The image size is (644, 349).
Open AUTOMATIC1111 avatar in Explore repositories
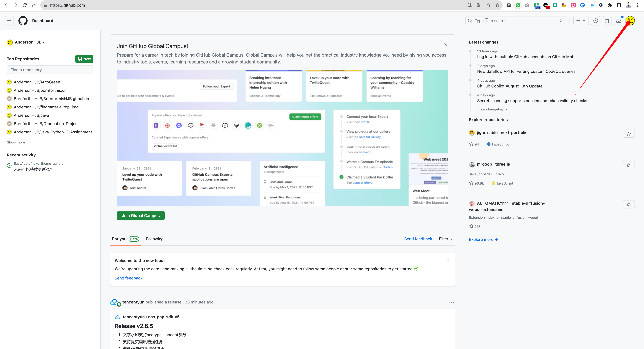tap(472, 204)
